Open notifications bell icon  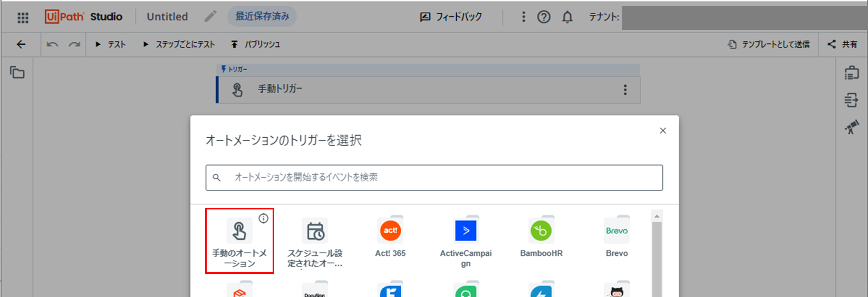[567, 17]
